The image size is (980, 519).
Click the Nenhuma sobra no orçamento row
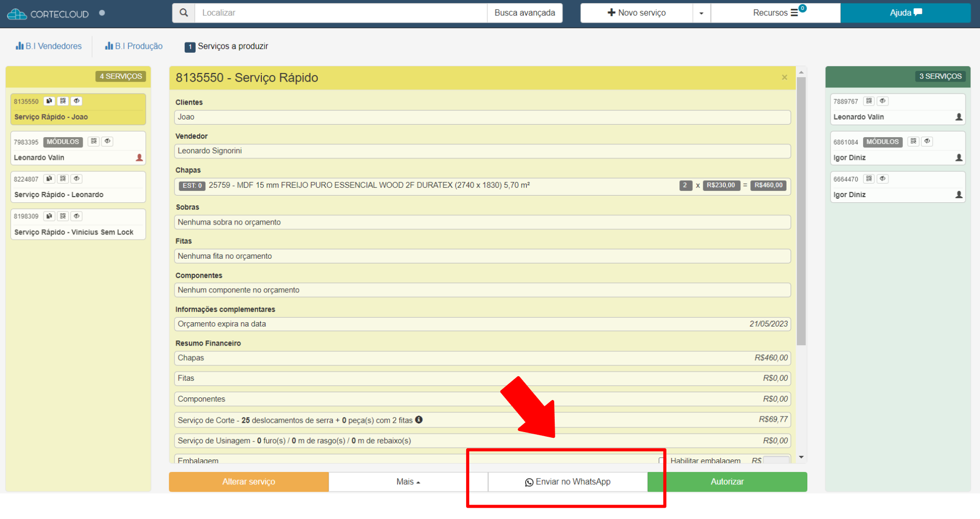pos(482,223)
